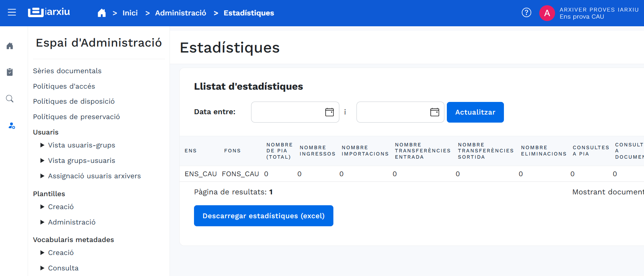Click the ENS column header
Screen dimensions: 644x276
tap(191, 151)
